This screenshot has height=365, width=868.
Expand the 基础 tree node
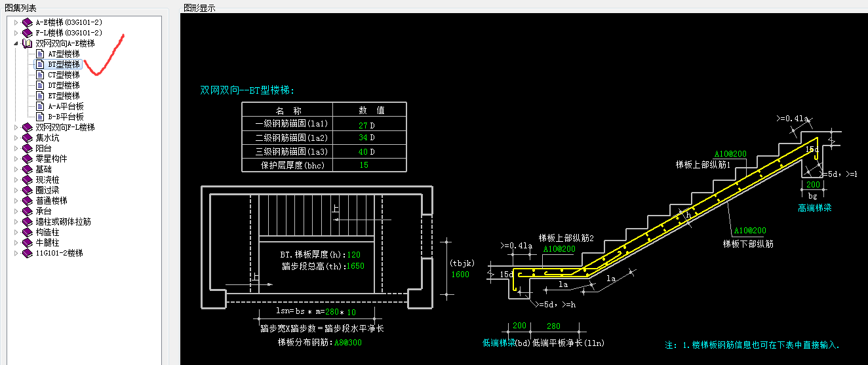point(16,169)
